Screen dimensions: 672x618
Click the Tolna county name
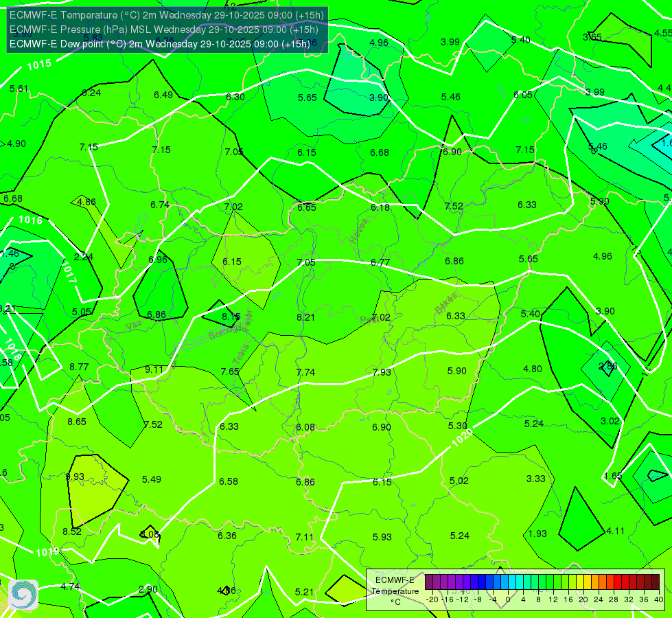tap(240, 354)
